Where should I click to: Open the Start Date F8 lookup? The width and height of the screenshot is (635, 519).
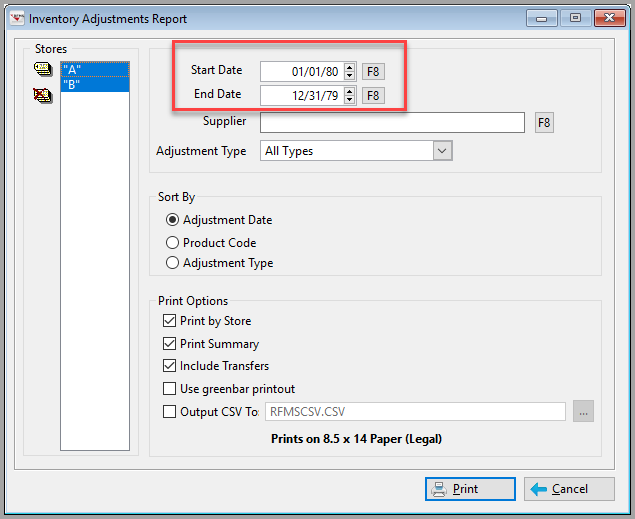pos(373,72)
